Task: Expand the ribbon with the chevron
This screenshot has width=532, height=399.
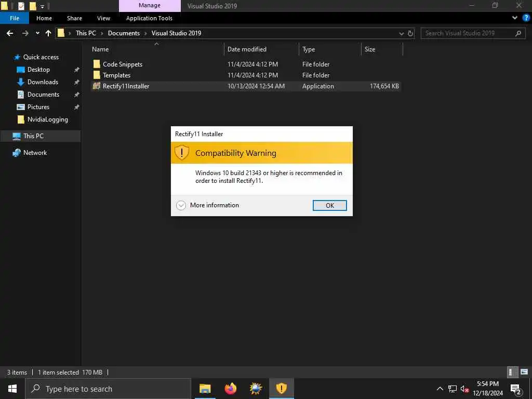Action: (515, 18)
